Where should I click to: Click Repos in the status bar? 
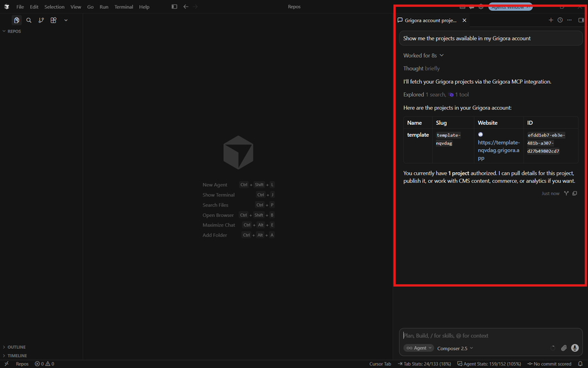pyautogui.click(x=22, y=364)
